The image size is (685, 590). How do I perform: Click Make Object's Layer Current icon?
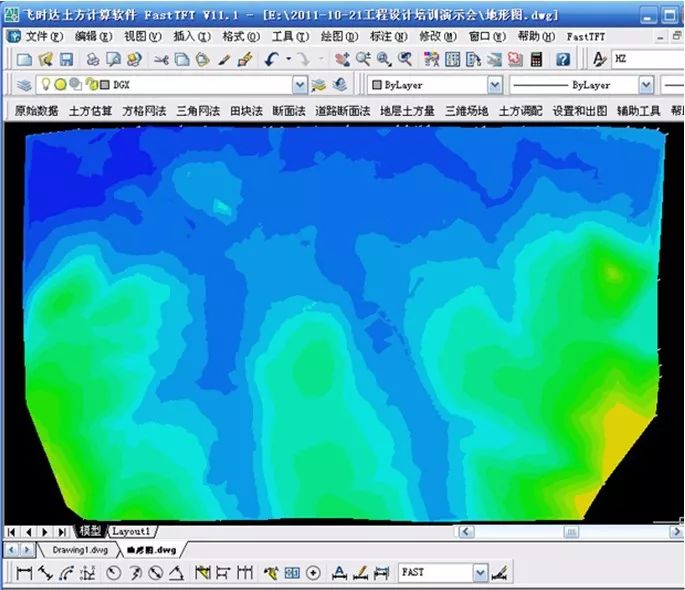pyautogui.click(x=319, y=85)
